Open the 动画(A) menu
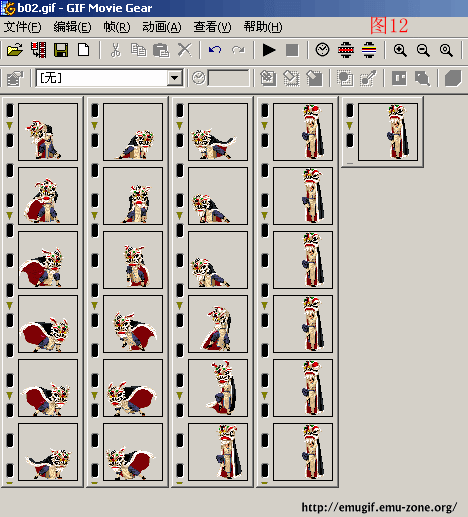This screenshot has height=517, width=468. click(x=162, y=27)
